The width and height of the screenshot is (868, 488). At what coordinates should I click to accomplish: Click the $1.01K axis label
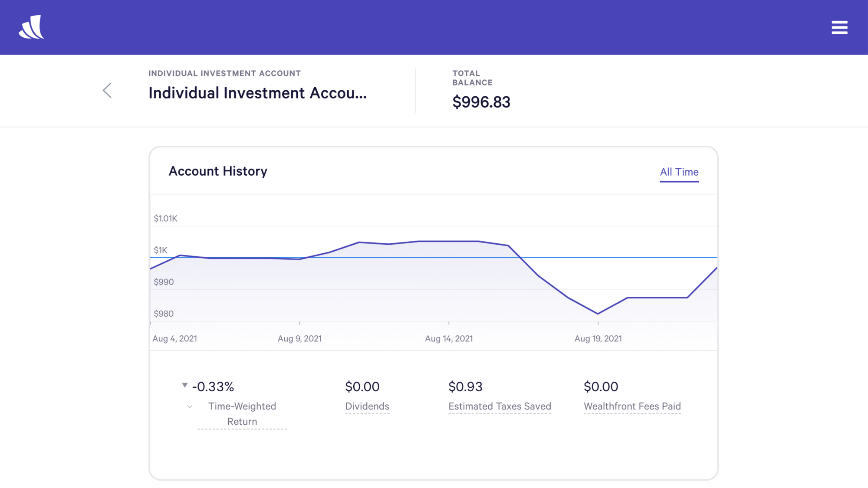(x=165, y=219)
